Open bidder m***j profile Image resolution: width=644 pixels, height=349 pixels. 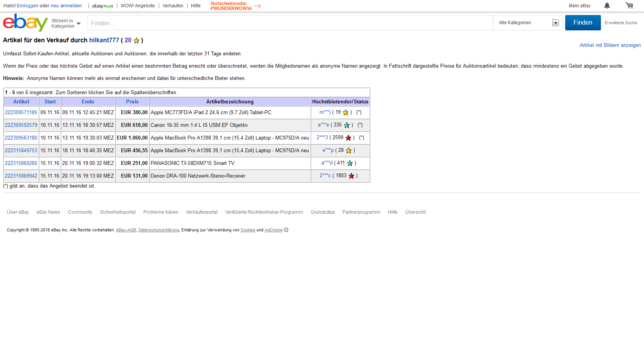(x=325, y=112)
